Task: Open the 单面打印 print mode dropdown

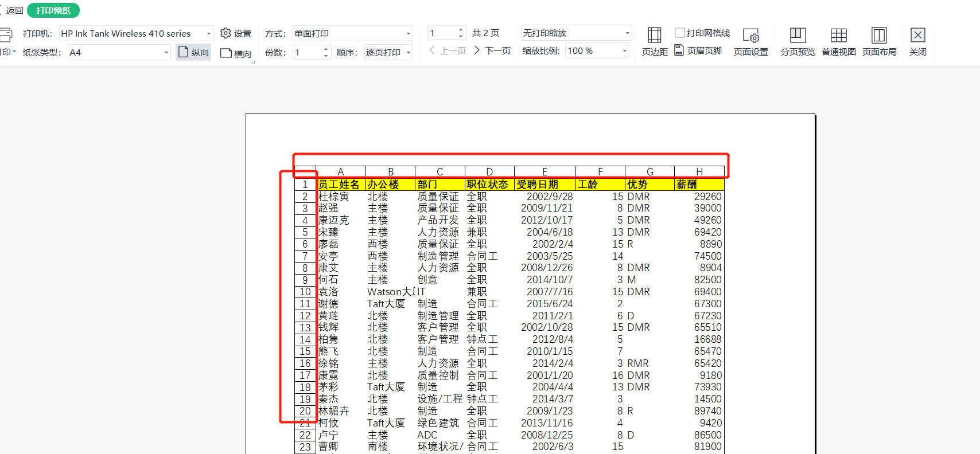Action: 408,34
